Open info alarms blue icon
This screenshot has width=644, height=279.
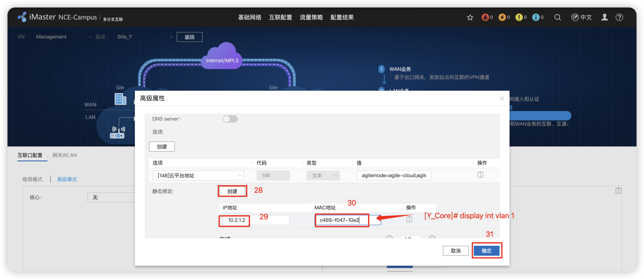[536, 17]
